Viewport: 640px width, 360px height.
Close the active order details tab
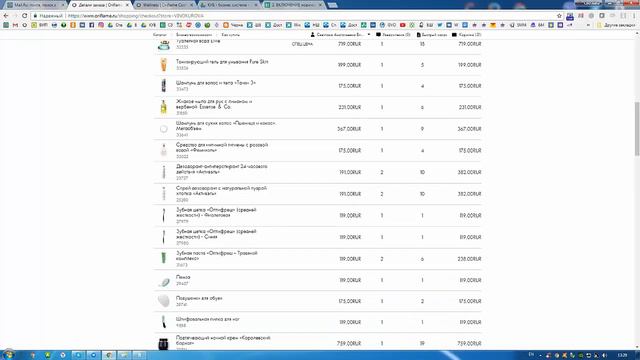click(127, 5)
